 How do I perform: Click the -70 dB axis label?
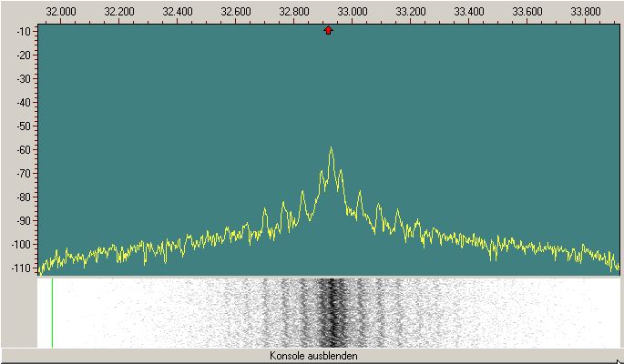click(24, 174)
